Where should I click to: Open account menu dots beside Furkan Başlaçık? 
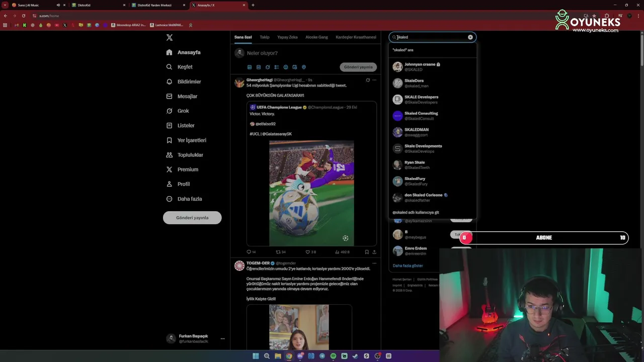[222, 339]
